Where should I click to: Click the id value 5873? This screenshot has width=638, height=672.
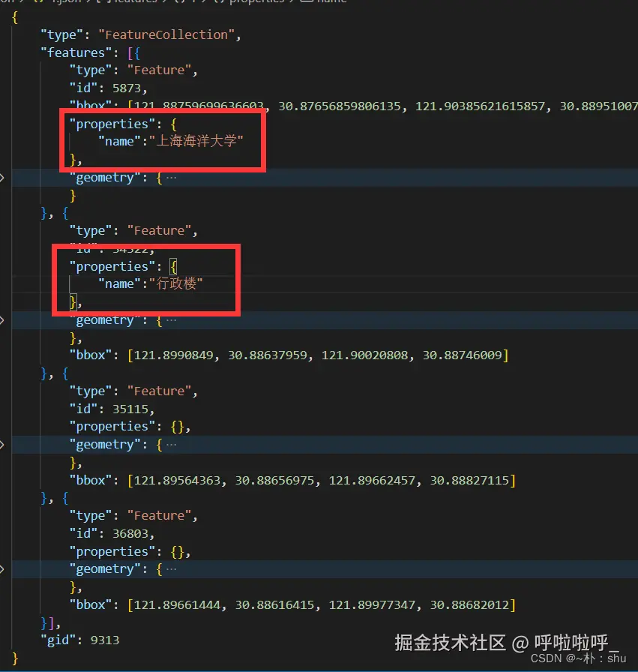tap(127, 88)
